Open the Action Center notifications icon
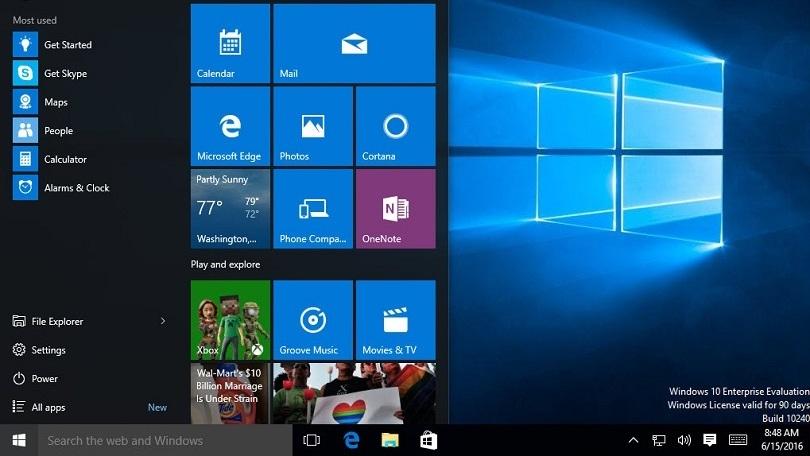Viewport: 810px width, 456px height. tap(710, 440)
